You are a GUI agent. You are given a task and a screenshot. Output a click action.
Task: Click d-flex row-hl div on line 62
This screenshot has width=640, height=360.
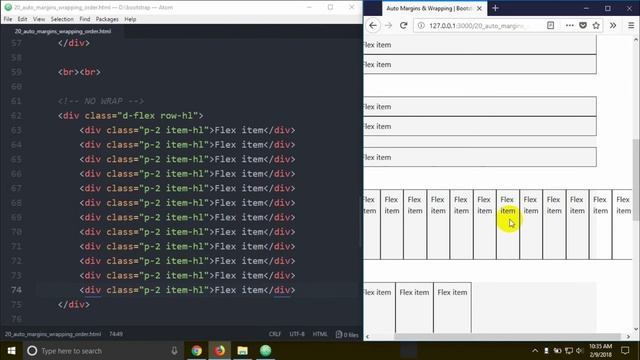(x=130, y=116)
